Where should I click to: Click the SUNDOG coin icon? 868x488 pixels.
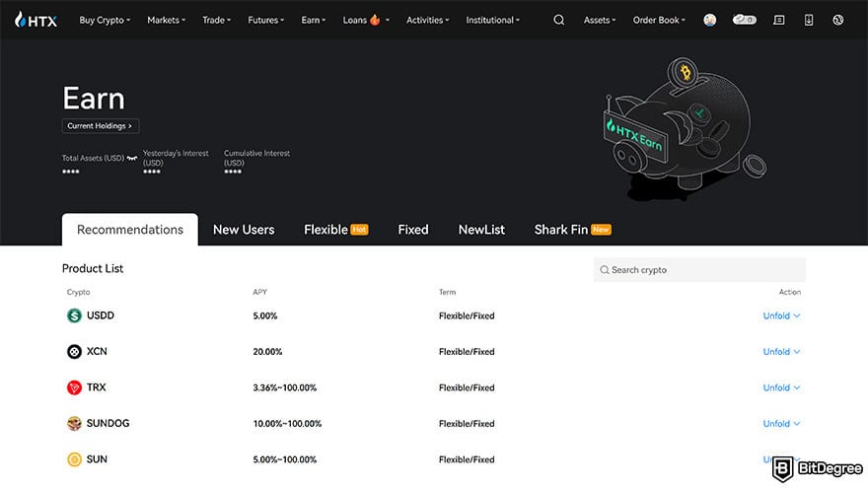[x=74, y=424]
